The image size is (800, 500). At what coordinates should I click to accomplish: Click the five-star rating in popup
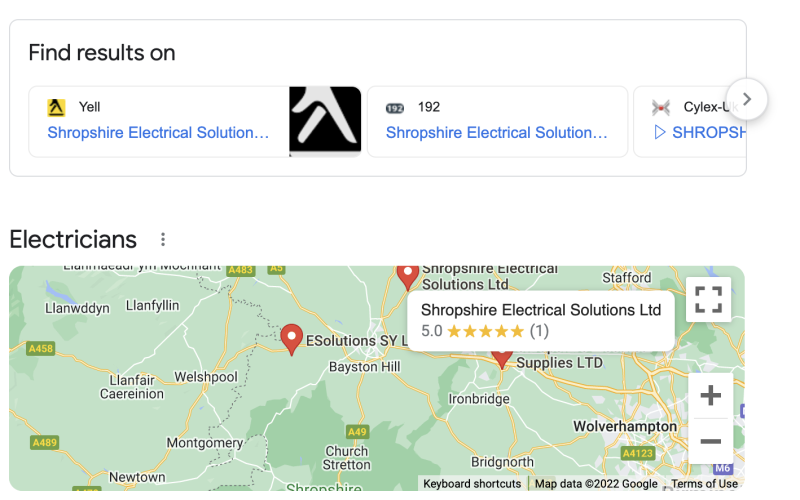tap(485, 332)
